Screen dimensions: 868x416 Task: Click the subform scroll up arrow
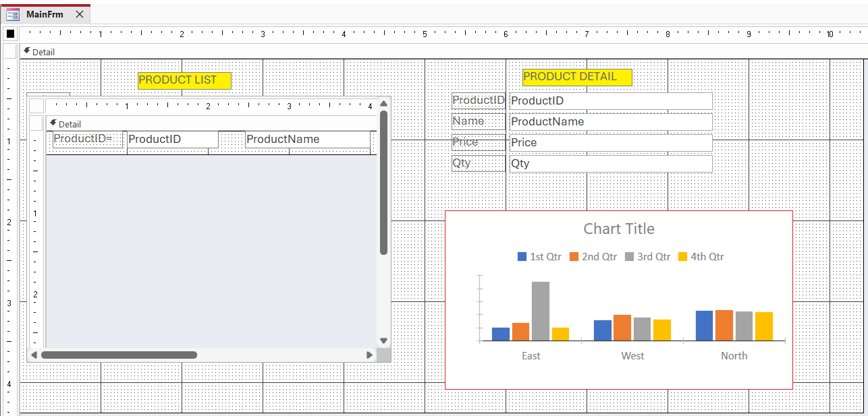coord(383,103)
